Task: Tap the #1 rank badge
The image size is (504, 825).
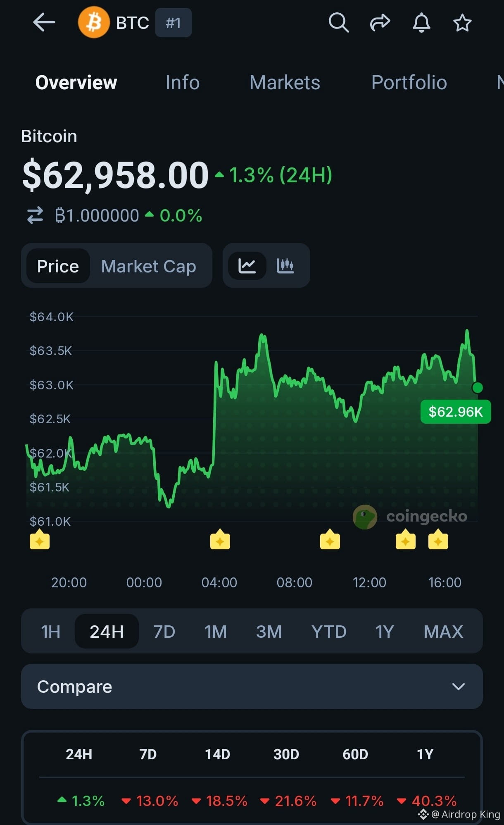Action: (x=174, y=23)
